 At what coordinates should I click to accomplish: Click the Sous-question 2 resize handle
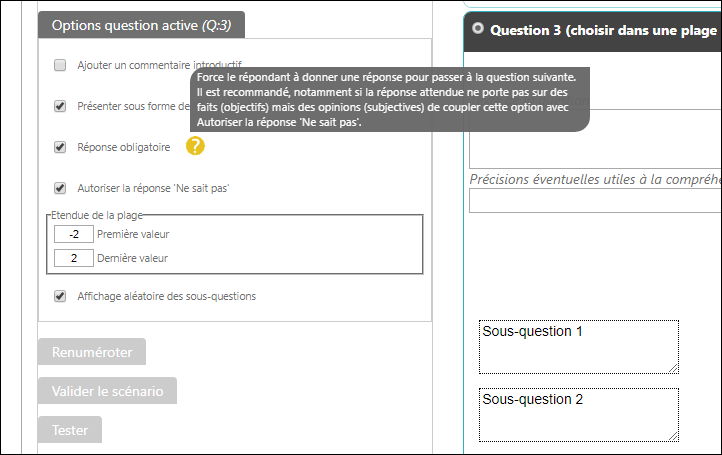(674, 436)
